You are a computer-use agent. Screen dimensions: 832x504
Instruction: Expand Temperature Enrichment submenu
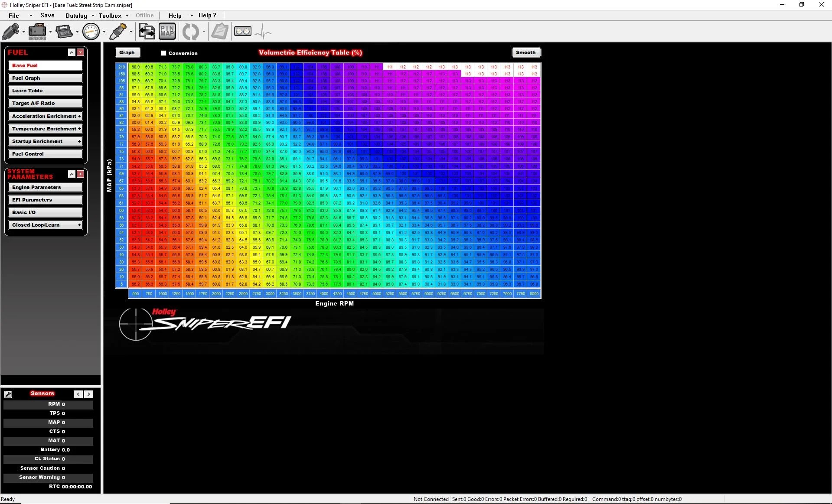coord(79,129)
